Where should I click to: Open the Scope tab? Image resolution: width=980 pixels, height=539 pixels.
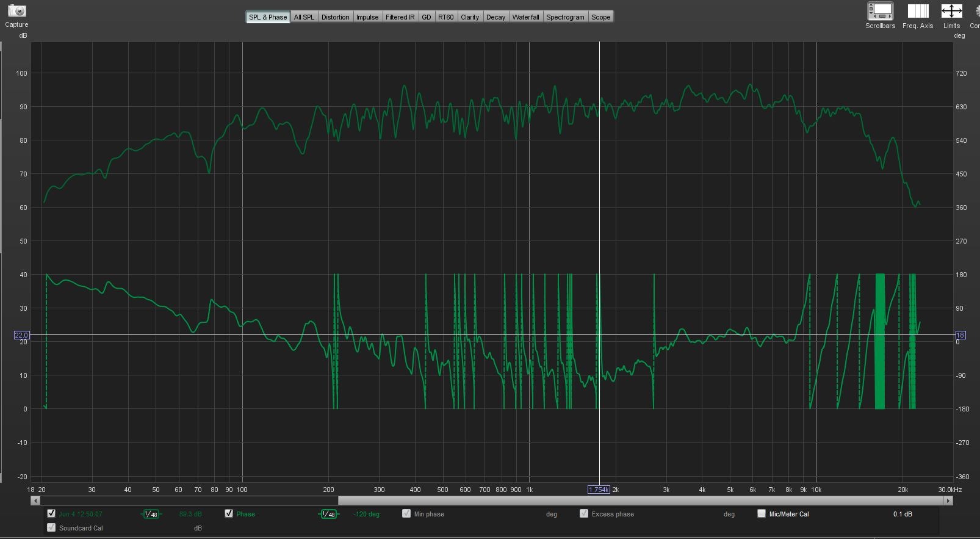click(x=601, y=17)
